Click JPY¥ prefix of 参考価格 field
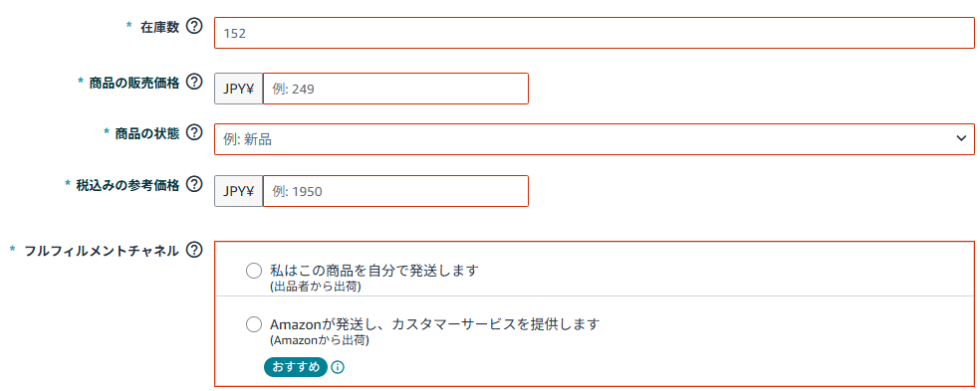Image resolution: width=980 pixels, height=391 pixels. click(x=239, y=191)
